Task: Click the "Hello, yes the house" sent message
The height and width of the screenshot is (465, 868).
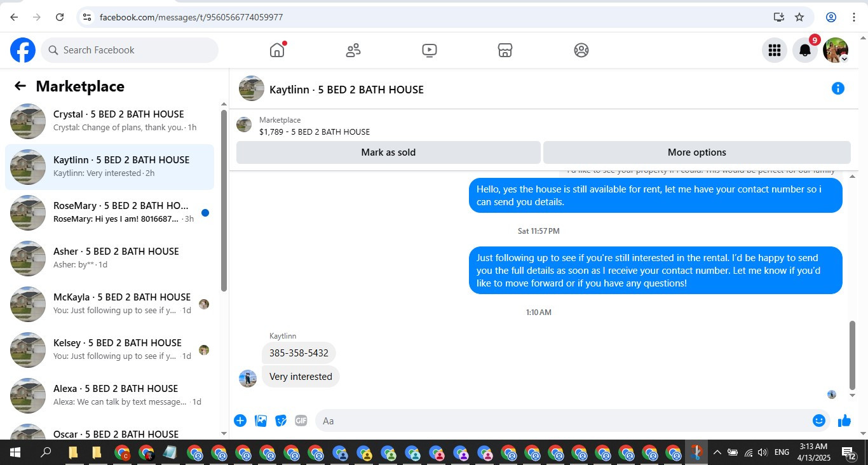Action: [x=656, y=196]
